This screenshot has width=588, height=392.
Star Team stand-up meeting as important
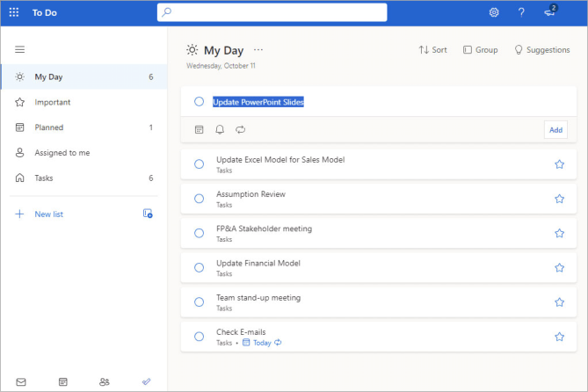click(x=560, y=302)
